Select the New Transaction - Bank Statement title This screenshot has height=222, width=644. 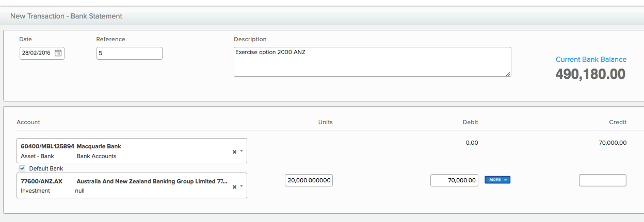click(x=66, y=16)
